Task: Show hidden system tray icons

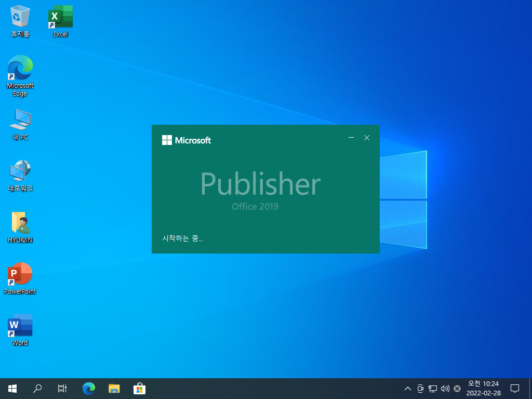Action: pyautogui.click(x=408, y=389)
